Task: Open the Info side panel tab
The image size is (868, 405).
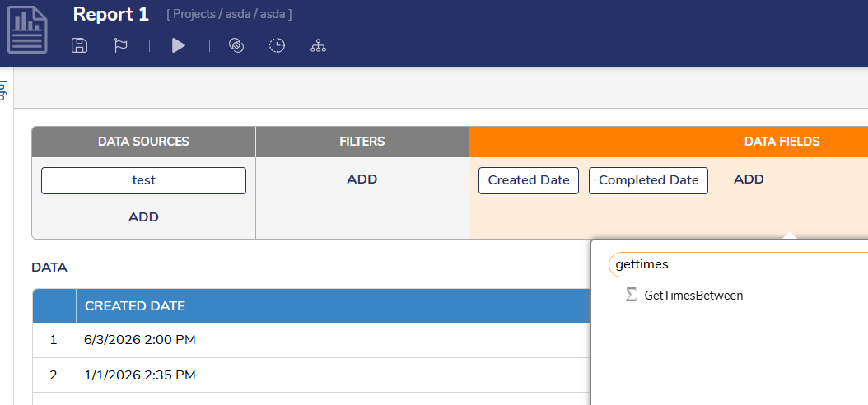Action: (x=3, y=92)
